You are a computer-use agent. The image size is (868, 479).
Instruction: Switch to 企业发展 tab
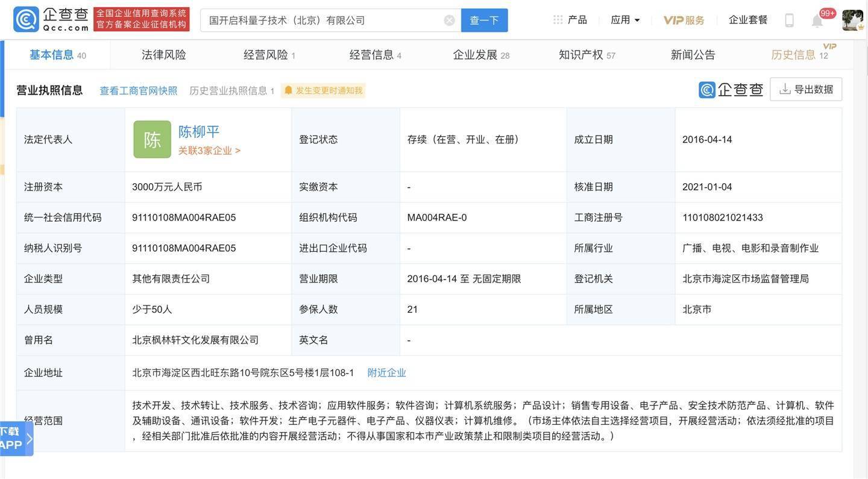[481, 55]
